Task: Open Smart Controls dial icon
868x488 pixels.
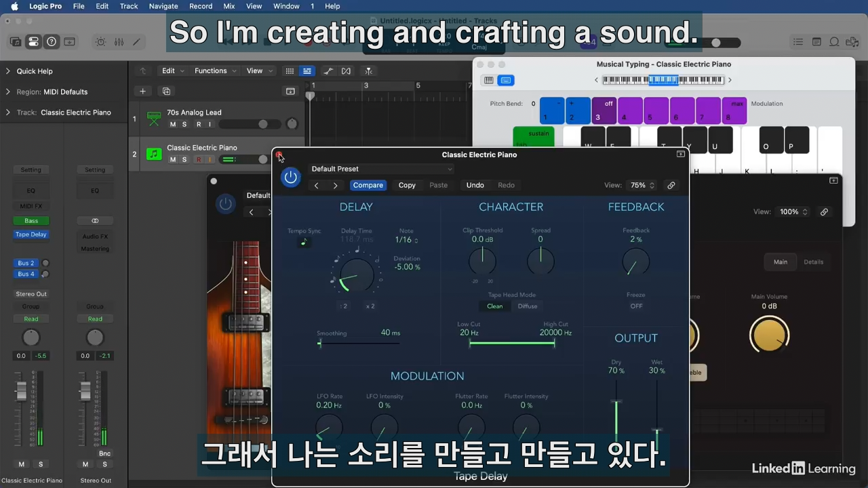Action: pos(100,42)
